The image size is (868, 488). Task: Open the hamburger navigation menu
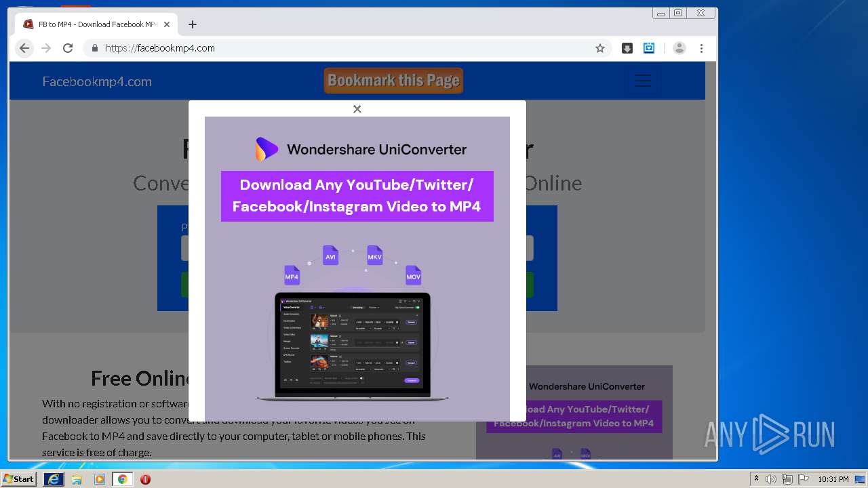point(642,81)
